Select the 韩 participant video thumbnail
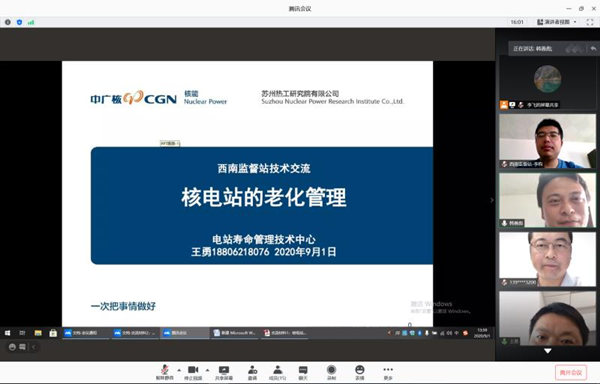Screen dimensions: 600x384 click(x=548, y=200)
